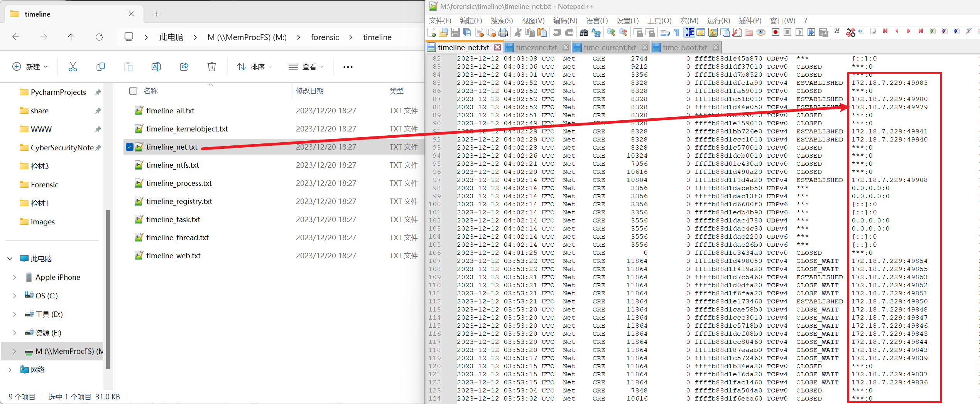Open the Function List panel icon
The height and width of the screenshot is (404, 980).
click(x=737, y=32)
